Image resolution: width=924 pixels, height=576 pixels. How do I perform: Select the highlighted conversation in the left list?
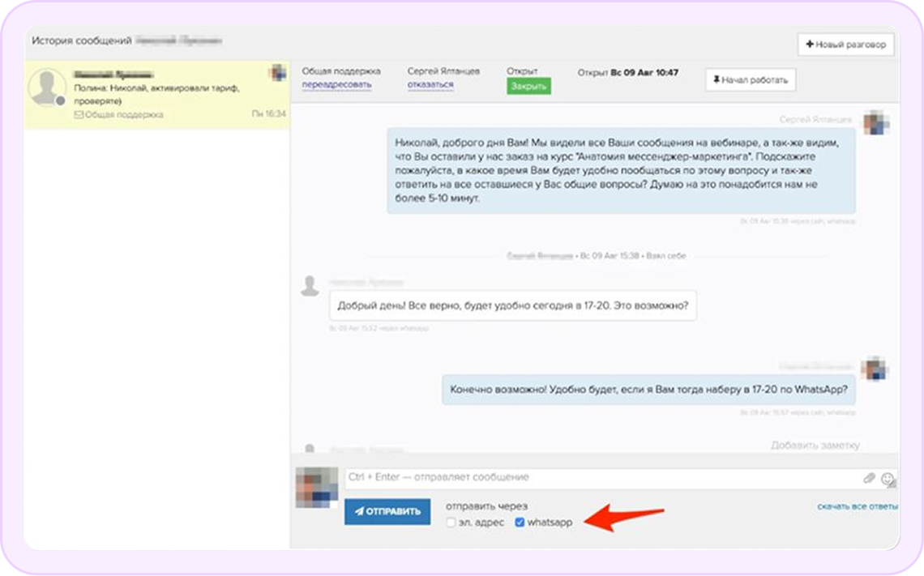[156, 96]
